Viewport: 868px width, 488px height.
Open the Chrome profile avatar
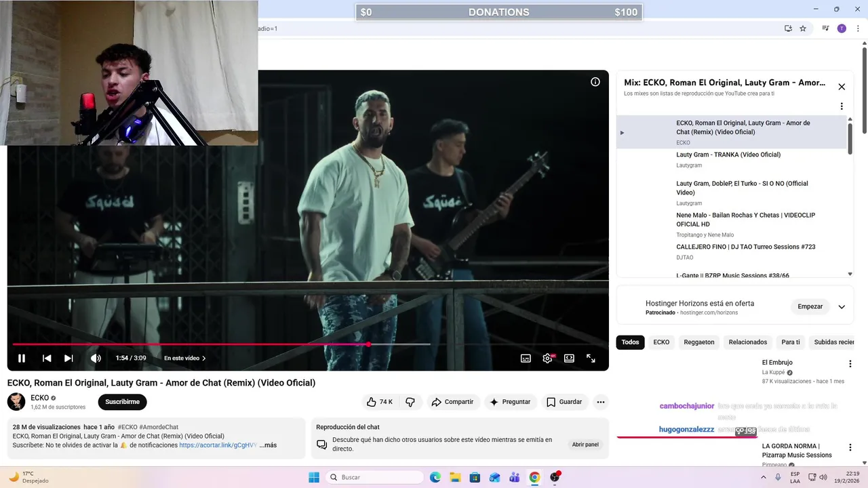(842, 28)
